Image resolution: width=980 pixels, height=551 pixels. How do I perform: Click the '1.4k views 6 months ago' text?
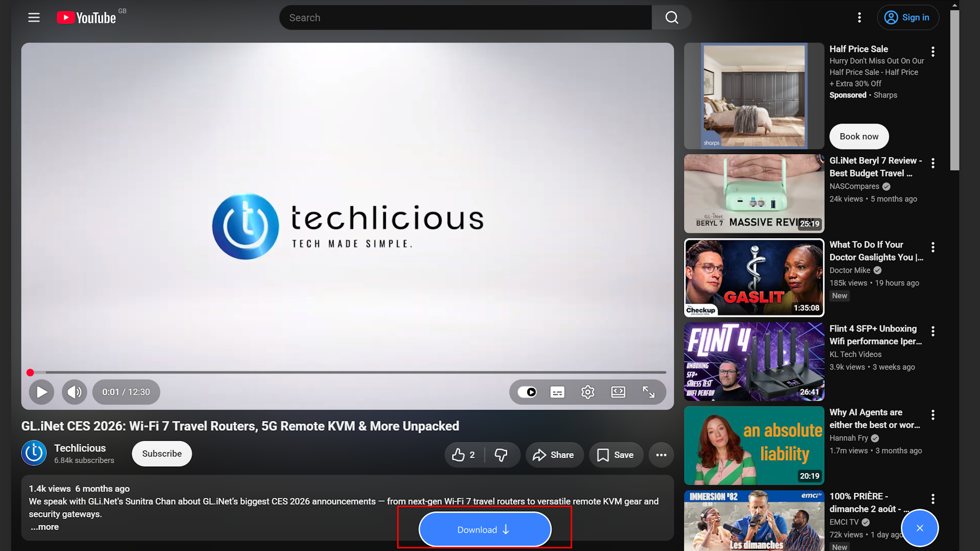click(79, 489)
